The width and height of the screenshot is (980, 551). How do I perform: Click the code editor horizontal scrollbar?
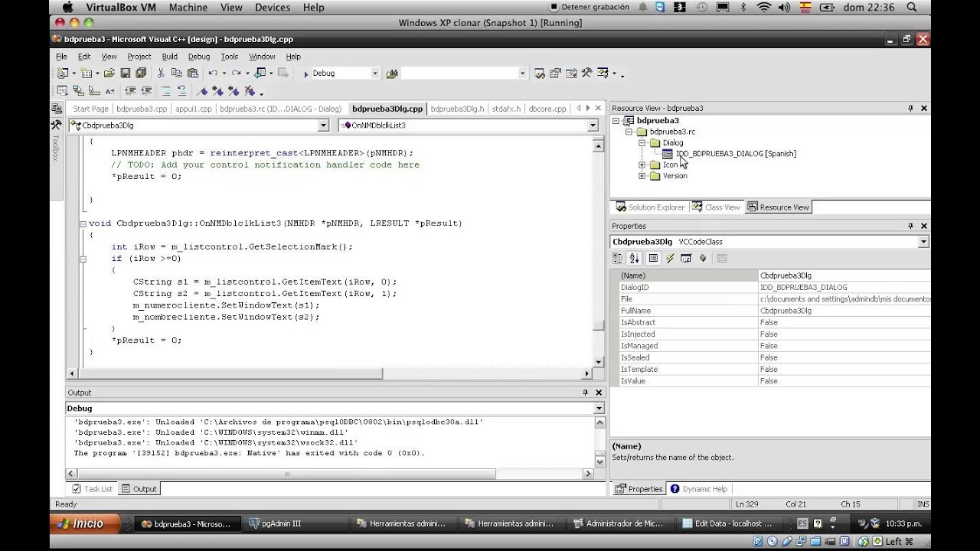tap(329, 373)
